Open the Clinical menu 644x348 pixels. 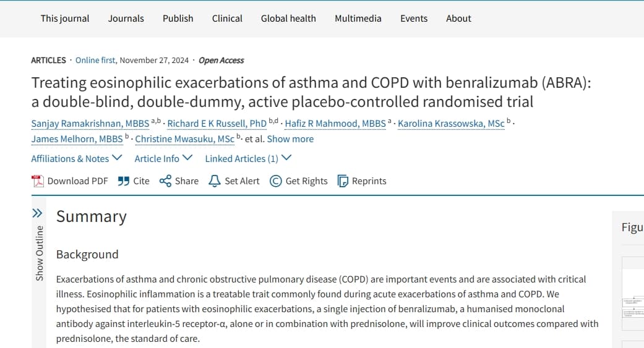tap(227, 19)
